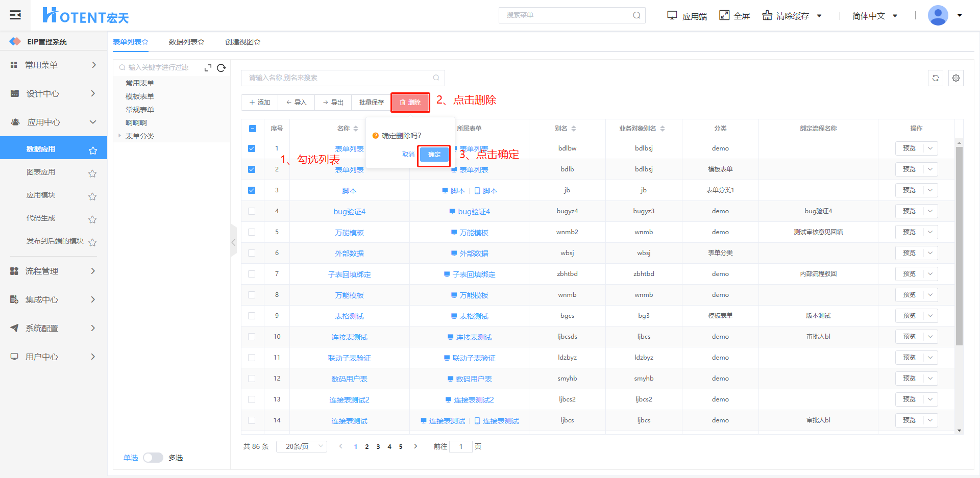
Task: Expand the 表单分类 tree node
Action: [120, 136]
